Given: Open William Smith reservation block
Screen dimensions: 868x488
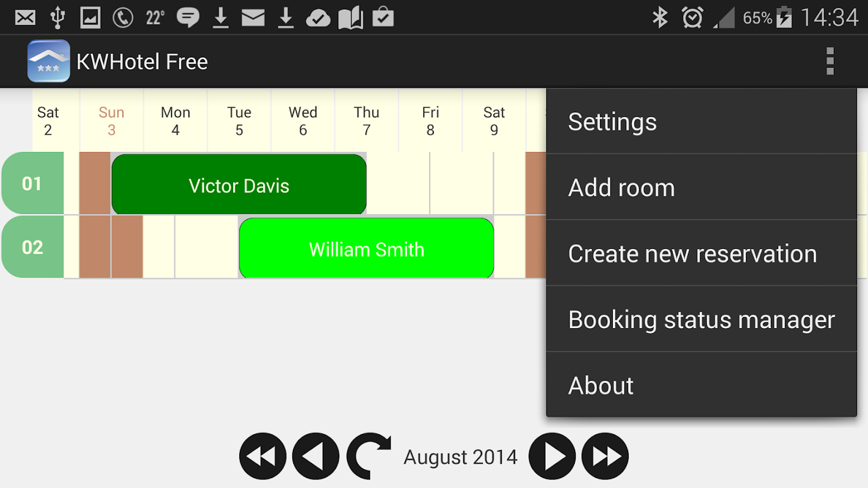Looking at the screenshot, I should (366, 248).
